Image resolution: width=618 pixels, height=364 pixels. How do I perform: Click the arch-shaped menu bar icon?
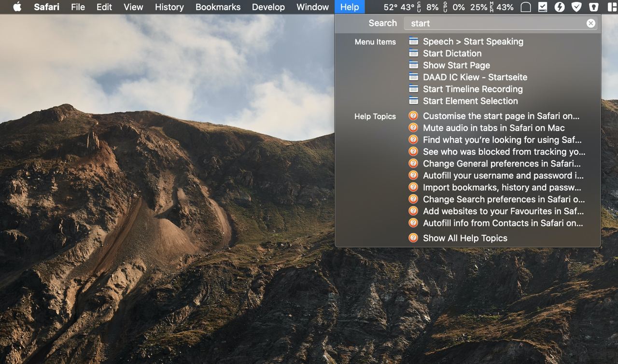click(x=526, y=7)
